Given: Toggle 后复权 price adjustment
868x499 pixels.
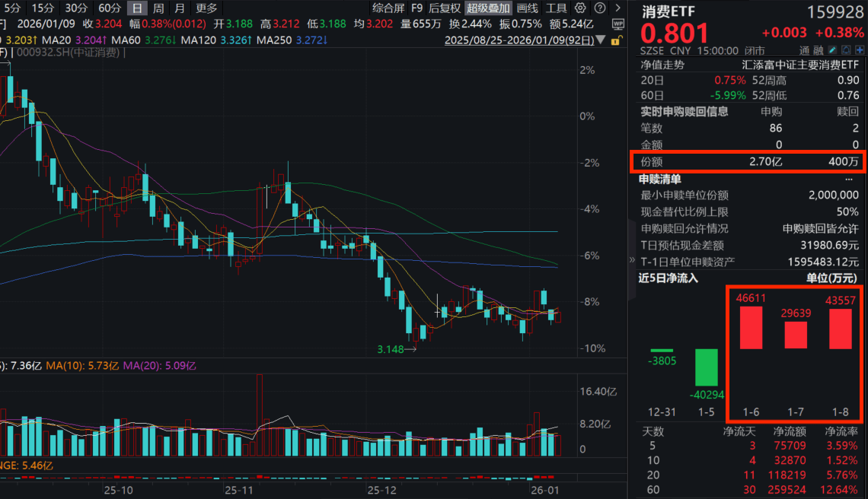Looking at the screenshot, I should coord(445,8).
